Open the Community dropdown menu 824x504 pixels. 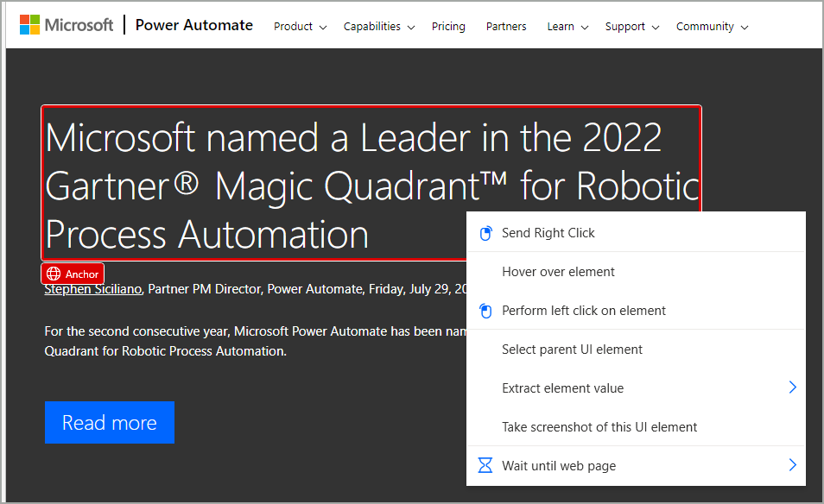[x=712, y=27]
